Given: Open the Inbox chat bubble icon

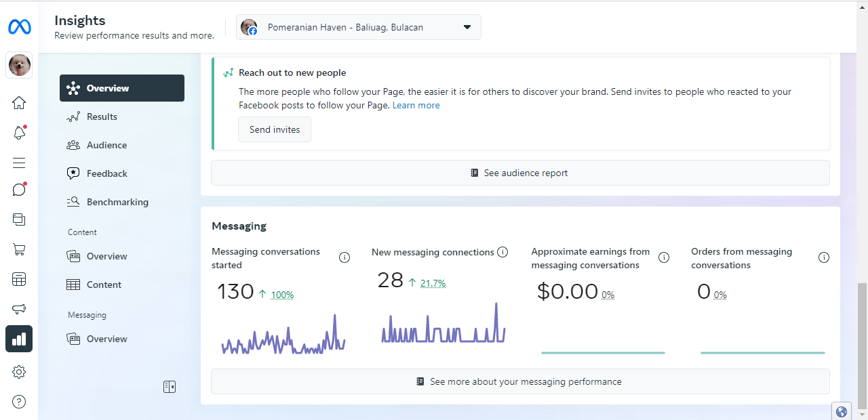Looking at the screenshot, I should [19, 190].
